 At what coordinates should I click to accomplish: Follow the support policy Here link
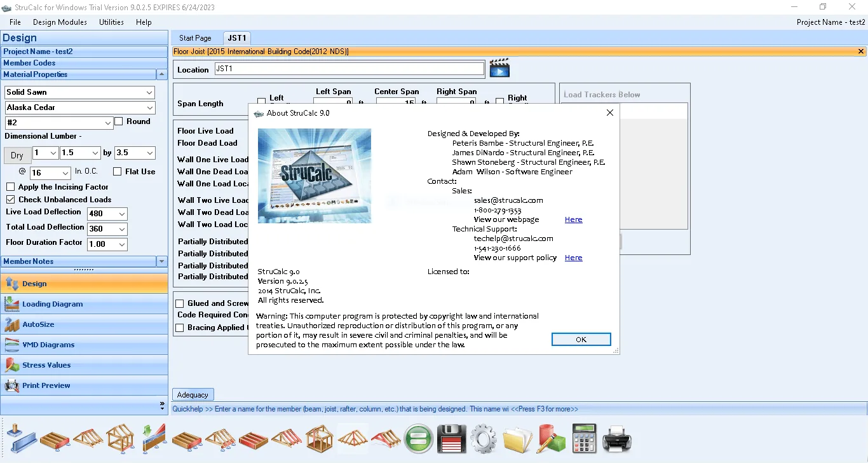(x=574, y=258)
